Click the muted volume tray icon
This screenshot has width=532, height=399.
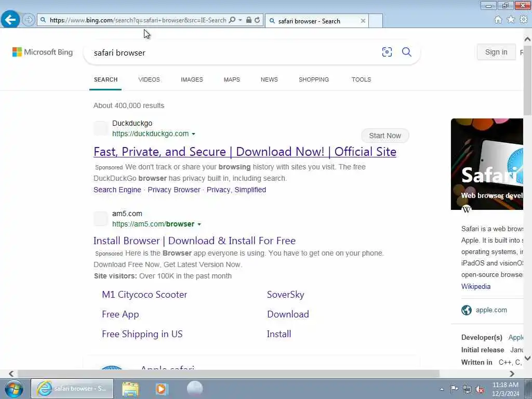(x=480, y=389)
